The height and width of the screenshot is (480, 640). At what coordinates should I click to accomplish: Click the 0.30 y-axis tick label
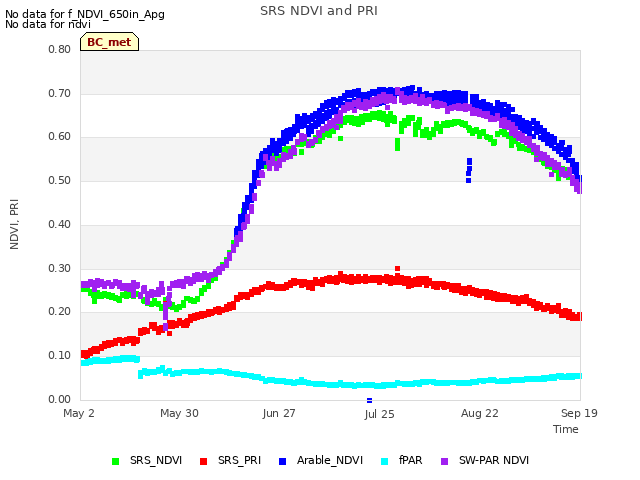pyautogui.click(x=60, y=269)
